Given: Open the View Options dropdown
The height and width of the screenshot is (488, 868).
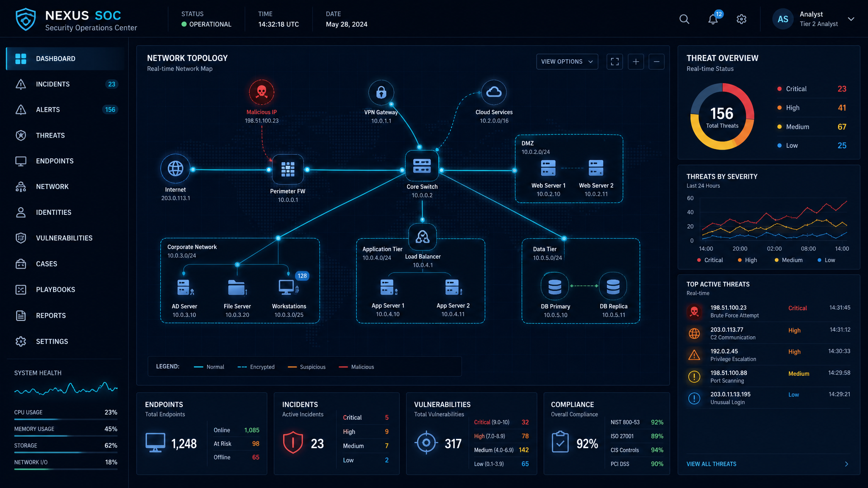Looking at the screenshot, I should 567,62.
